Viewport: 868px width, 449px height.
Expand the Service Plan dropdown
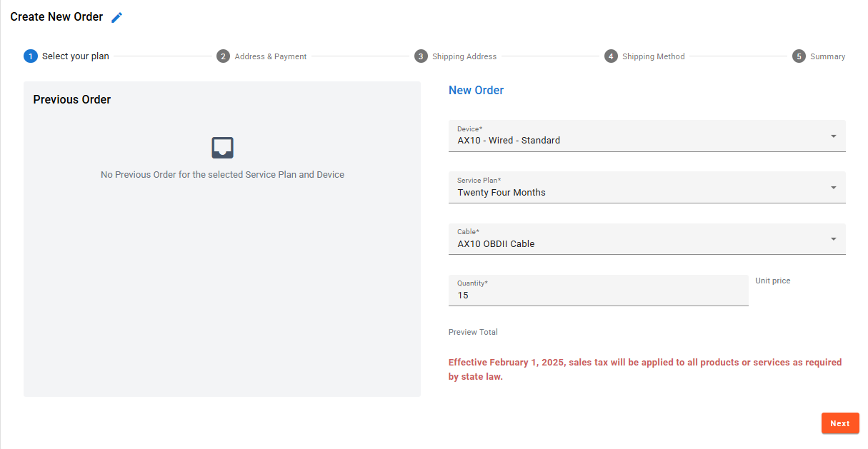point(833,187)
